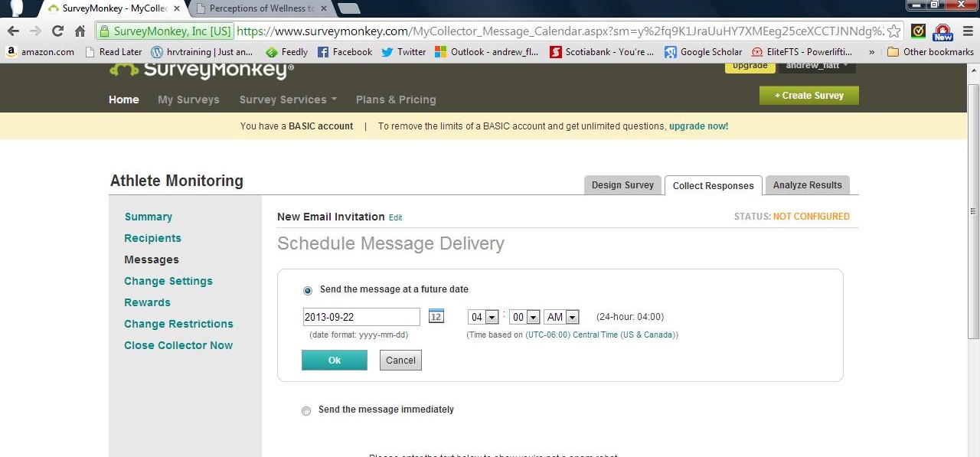The width and height of the screenshot is (980, 457).
Task: Click the browser back arrow
Action: [x=13, y=31]
